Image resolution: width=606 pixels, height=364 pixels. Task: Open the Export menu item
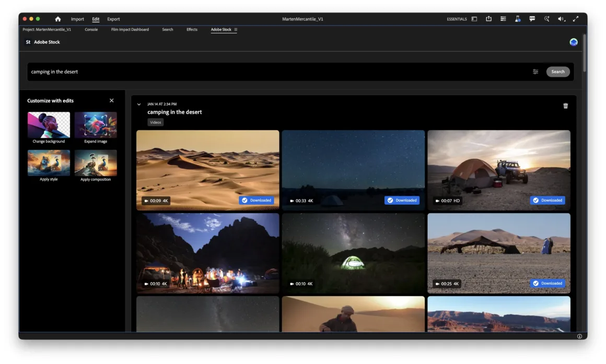coord(113,19)
